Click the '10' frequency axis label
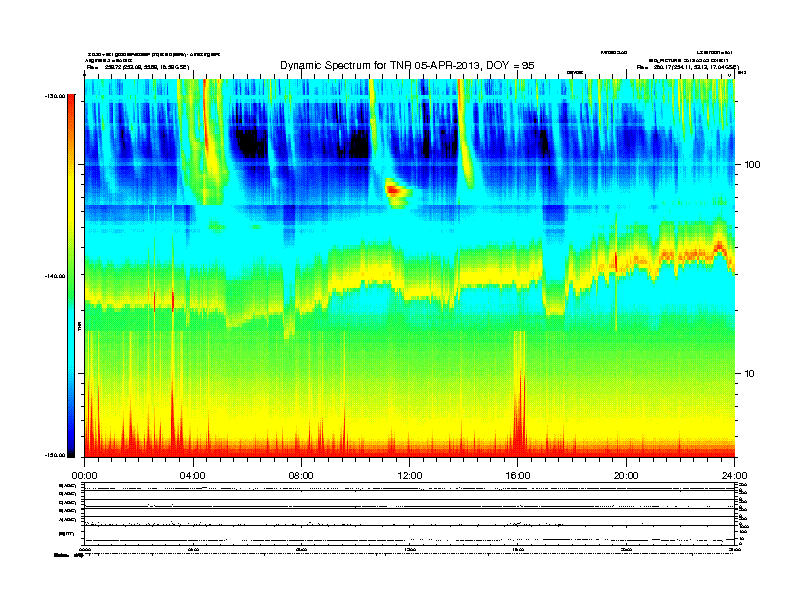The height and width of the screenshot is (612, 792). (749, 374)
